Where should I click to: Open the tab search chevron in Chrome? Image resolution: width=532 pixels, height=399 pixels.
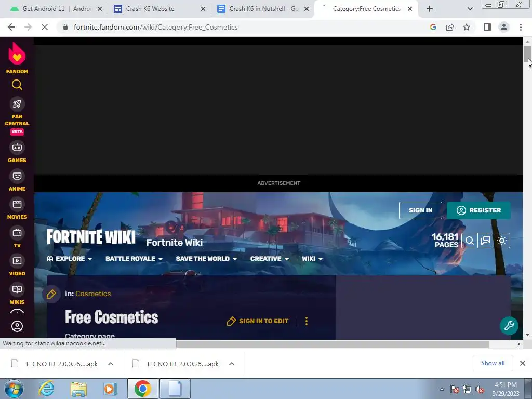point(470,9)
